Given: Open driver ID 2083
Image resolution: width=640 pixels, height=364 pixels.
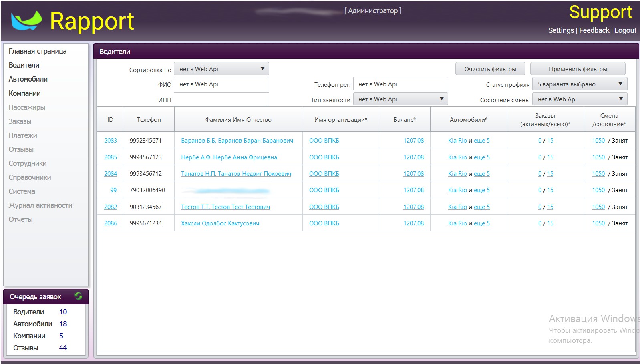Looking at the screenshot, I should point(111,141).
